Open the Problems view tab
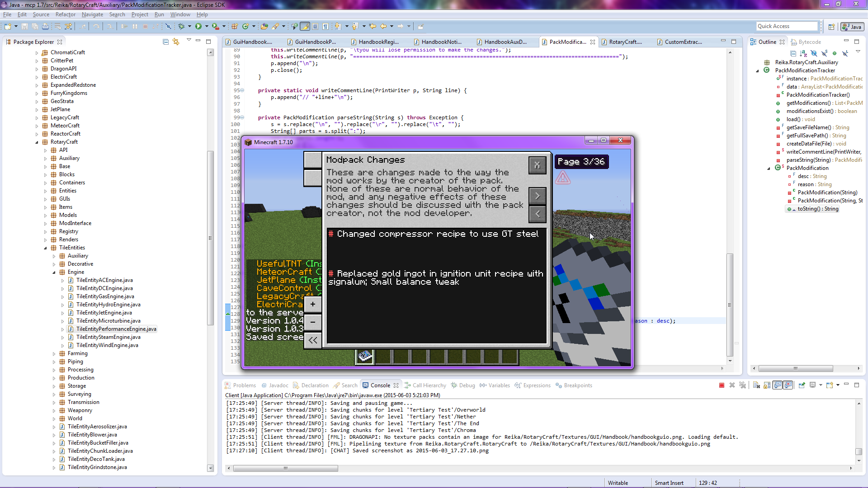The height and width of the screenshot is (488, 868). (241, 385)
